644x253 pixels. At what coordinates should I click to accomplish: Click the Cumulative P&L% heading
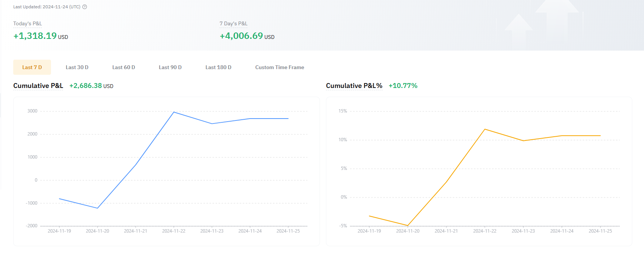tap(354, 86)
